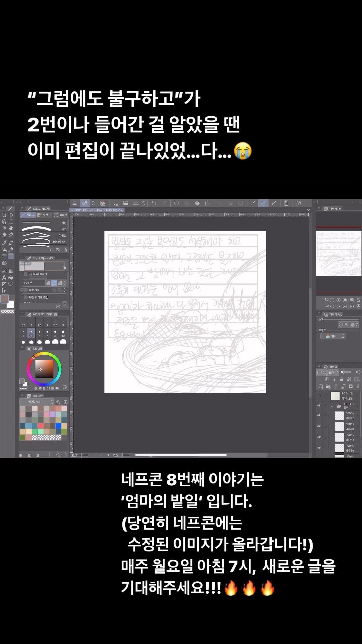Enable the 모서리의 둥글기 checkbox

pos(26,274)
